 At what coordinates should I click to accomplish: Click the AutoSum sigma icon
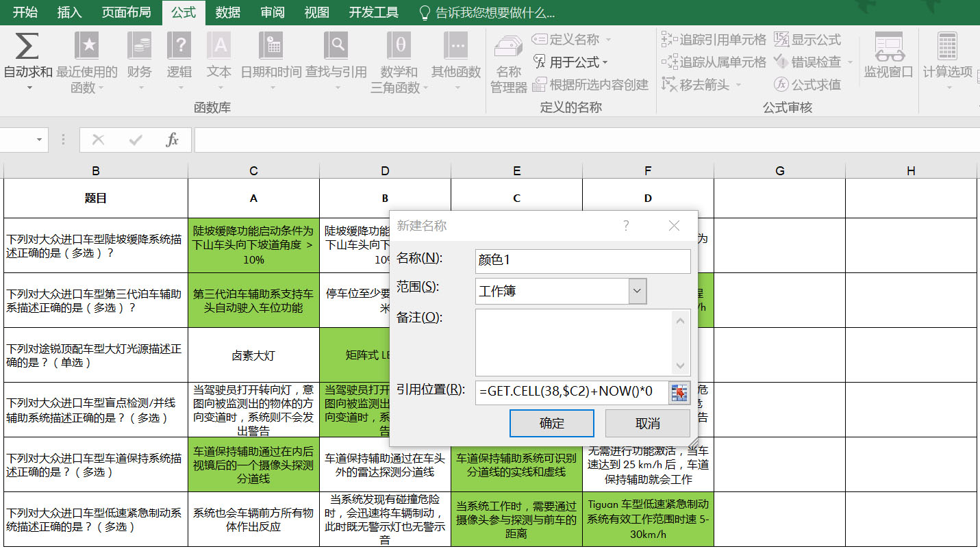tap(27, 46)
